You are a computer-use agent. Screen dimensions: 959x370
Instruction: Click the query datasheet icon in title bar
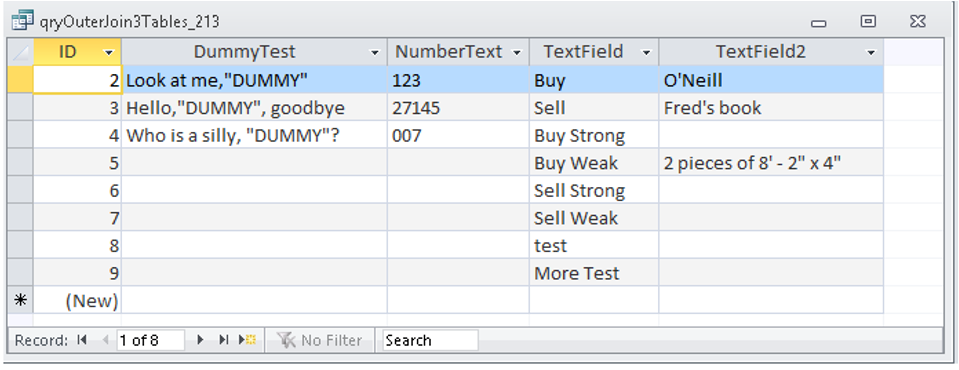23,22
